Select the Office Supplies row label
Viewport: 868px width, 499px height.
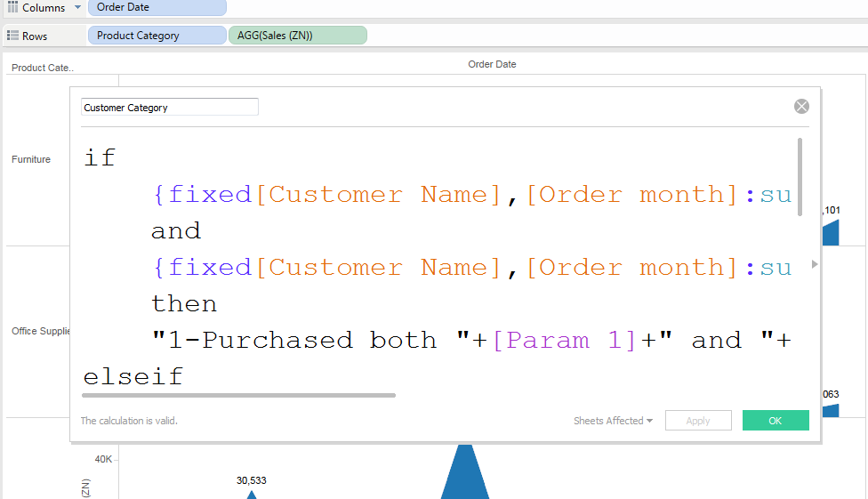[40, 331]
